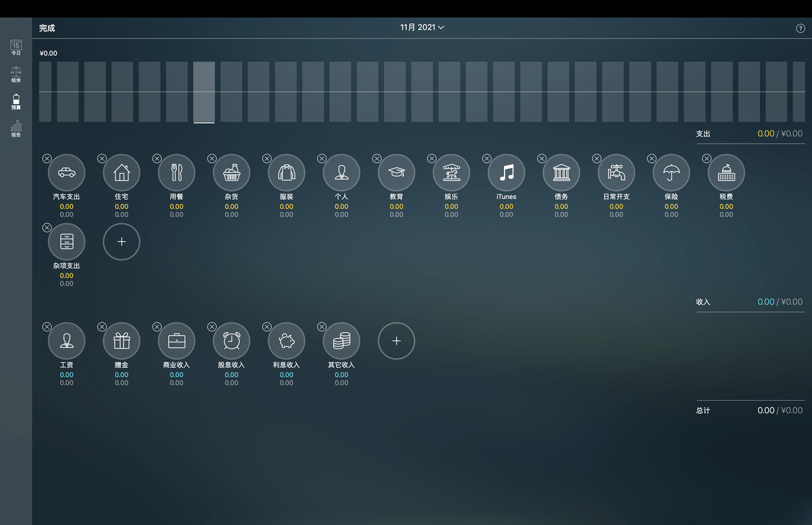Go to 今日 calendar view in sidebar
This screenshot has width=812, height=525.
[x=16, y=48]
